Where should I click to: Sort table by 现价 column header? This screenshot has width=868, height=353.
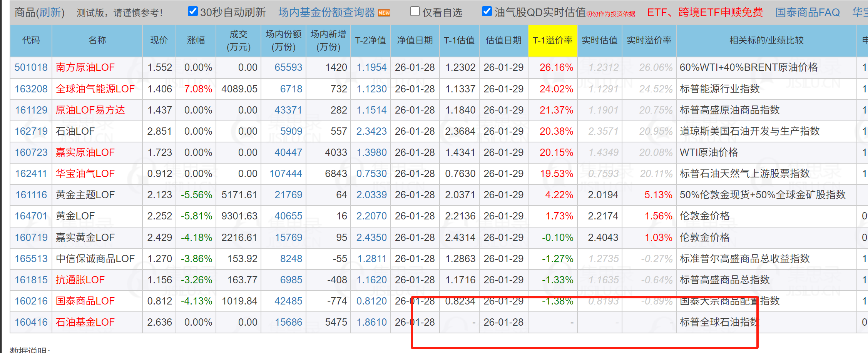tap(159, 40)
